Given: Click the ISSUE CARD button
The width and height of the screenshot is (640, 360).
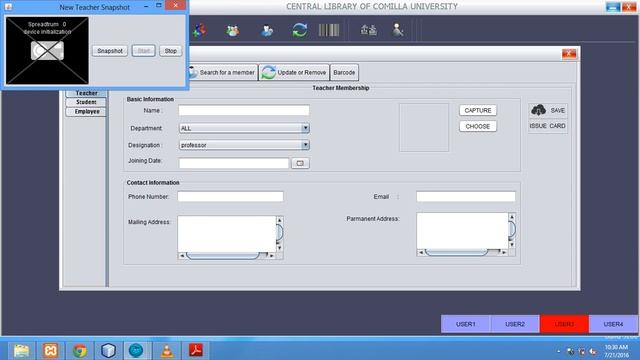Looking at the screenshot, I should click(547, 126).
